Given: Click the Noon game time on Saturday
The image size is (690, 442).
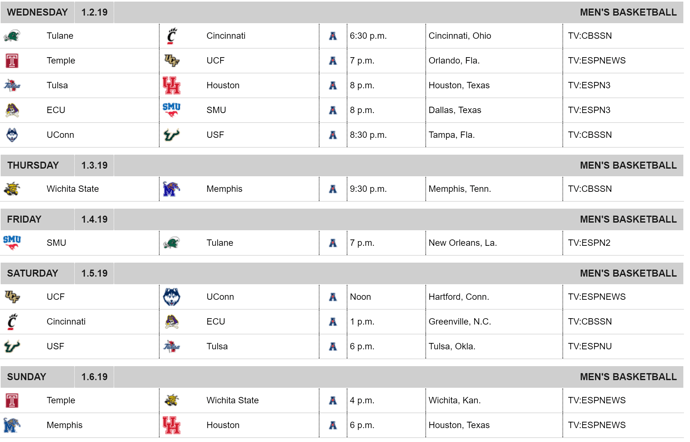Looking at the screenshot, I should pos(360,297).
